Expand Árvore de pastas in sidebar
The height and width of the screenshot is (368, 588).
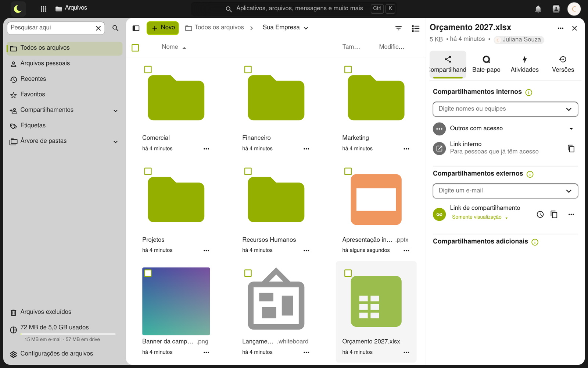point(115,142)
